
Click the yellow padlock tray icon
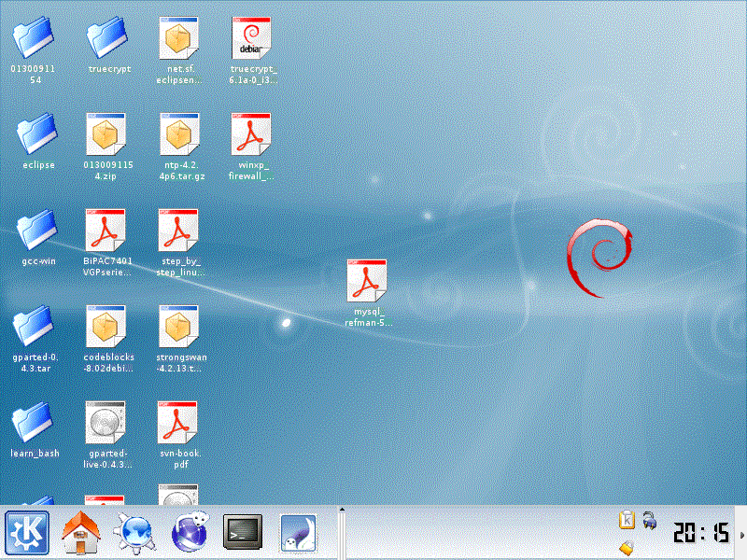pyautogui.click(x=627, y=548)
